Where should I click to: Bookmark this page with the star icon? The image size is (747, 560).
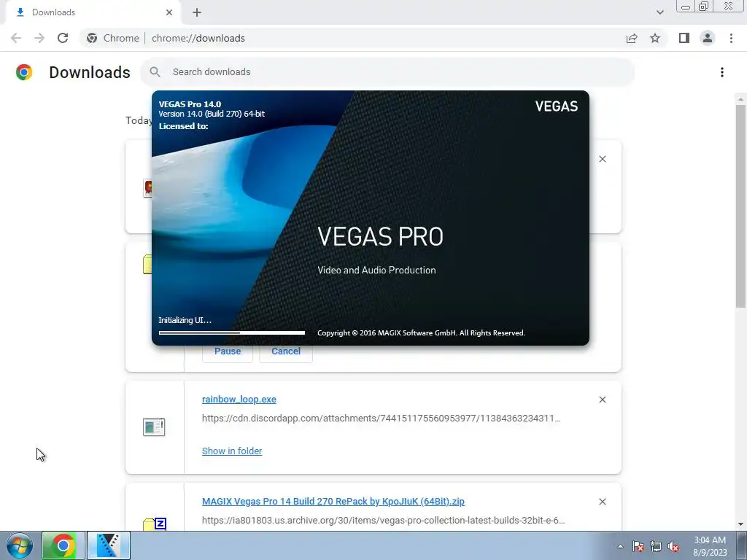655,38
